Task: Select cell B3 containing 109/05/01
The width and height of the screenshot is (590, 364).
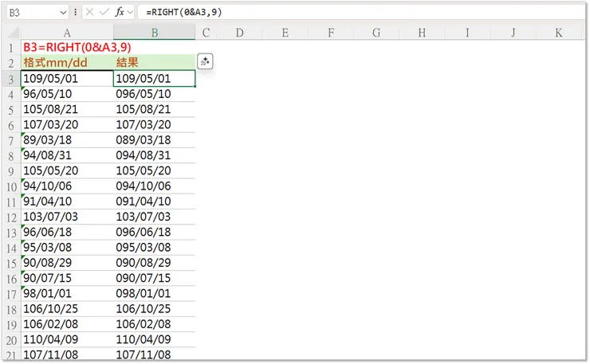Action: tap(154, 79)
